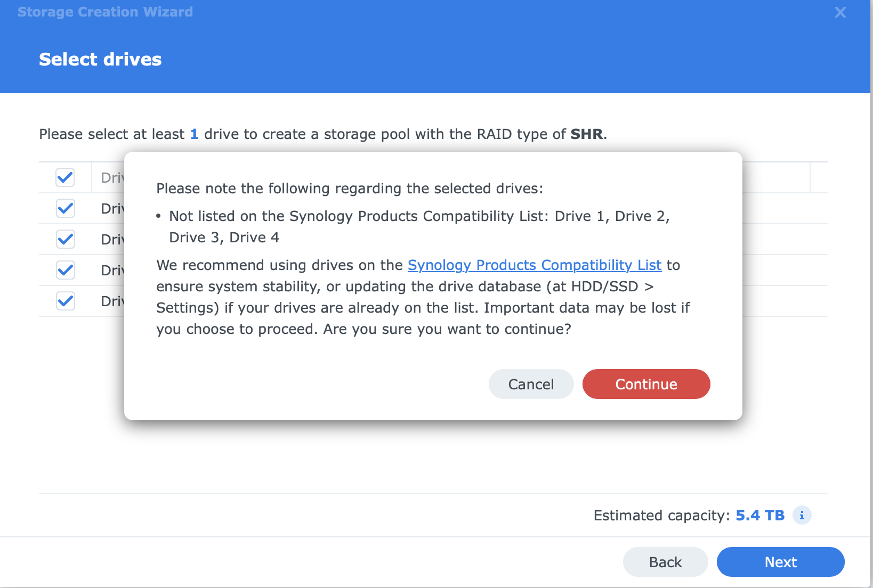The image size is (873, 588).
Task: Click the Storage Creation Wizard title
Action: pos(105,12)
